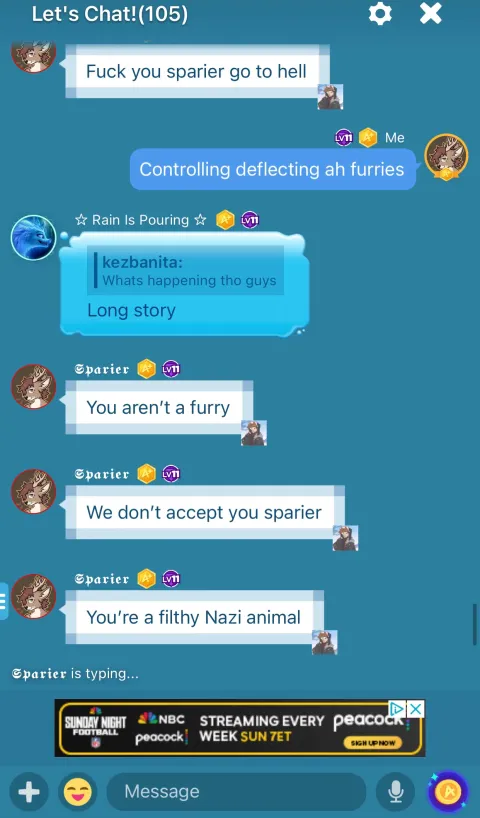Open my own avatar on the right
This screenshot has height=818, width=480.
tap(446, 157)
